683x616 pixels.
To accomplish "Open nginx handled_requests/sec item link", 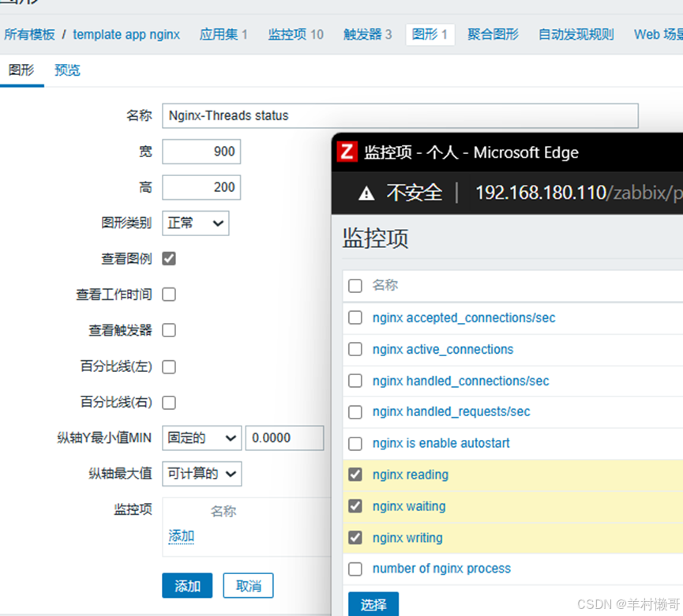I will [452, 411].
